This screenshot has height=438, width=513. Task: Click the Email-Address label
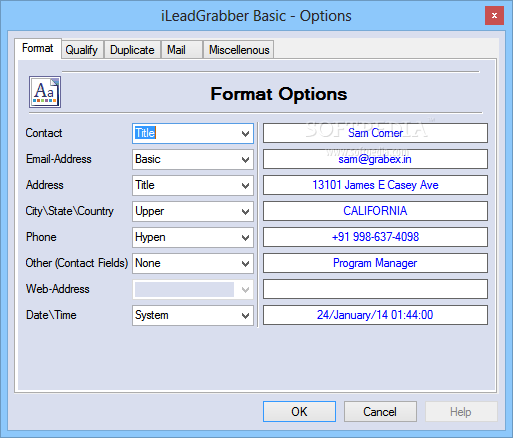point(59,159)
